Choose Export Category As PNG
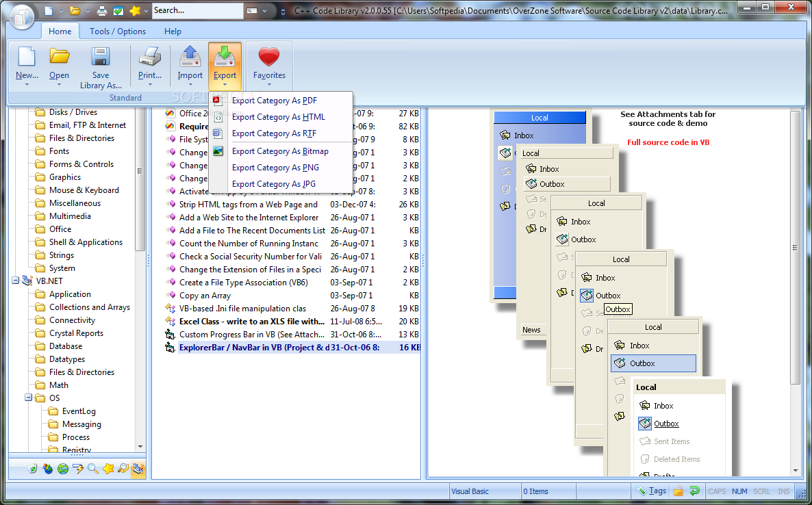Viewport: 812px width, 505px height. coord(280,168)
